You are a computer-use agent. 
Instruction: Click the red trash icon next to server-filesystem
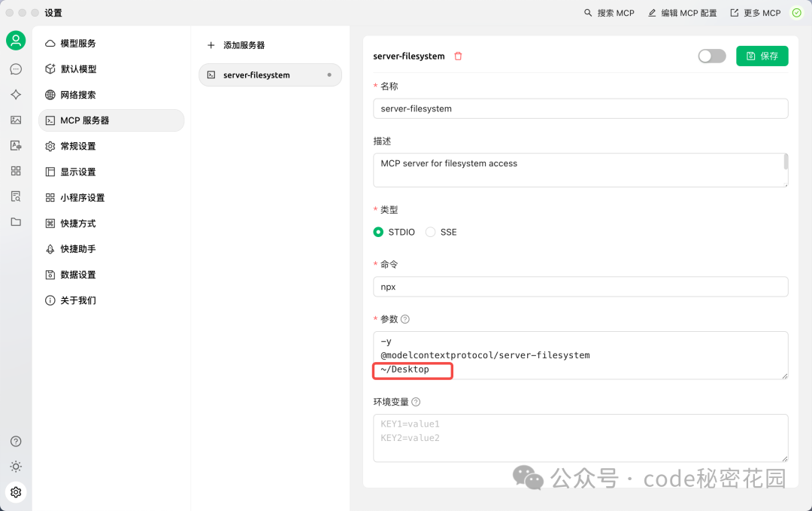(459, 56)
